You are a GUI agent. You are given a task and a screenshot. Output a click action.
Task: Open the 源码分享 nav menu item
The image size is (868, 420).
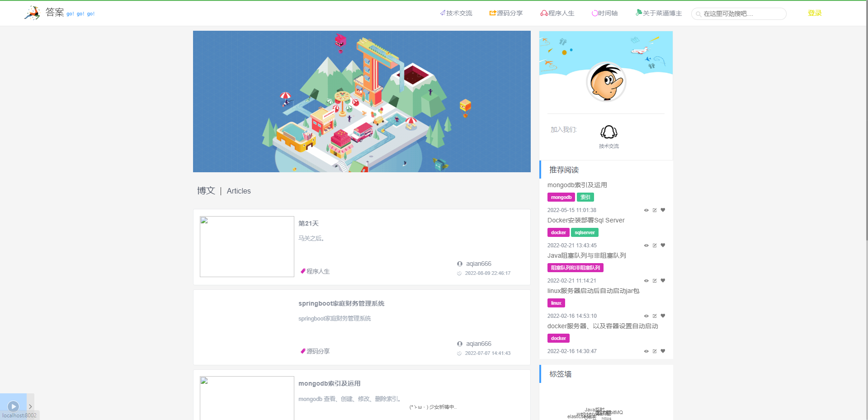point(506,13)
